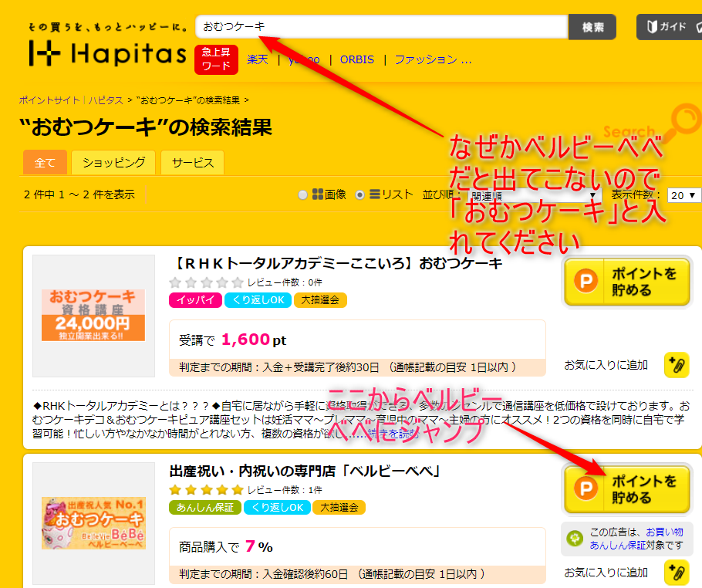Screen dimensions: 702x588
Task: Click ポイントを貯める button for ベルビーベベ
Action: pos(626,489)
